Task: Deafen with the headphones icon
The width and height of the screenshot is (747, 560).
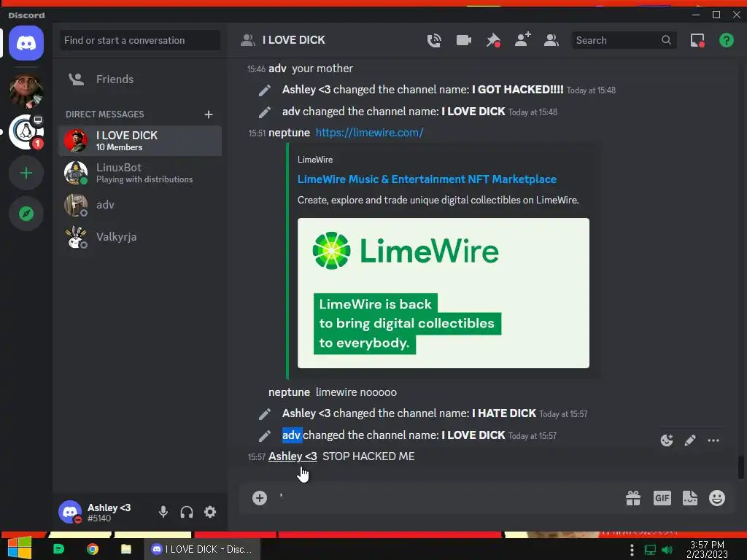Action: (x=187, y=512)
